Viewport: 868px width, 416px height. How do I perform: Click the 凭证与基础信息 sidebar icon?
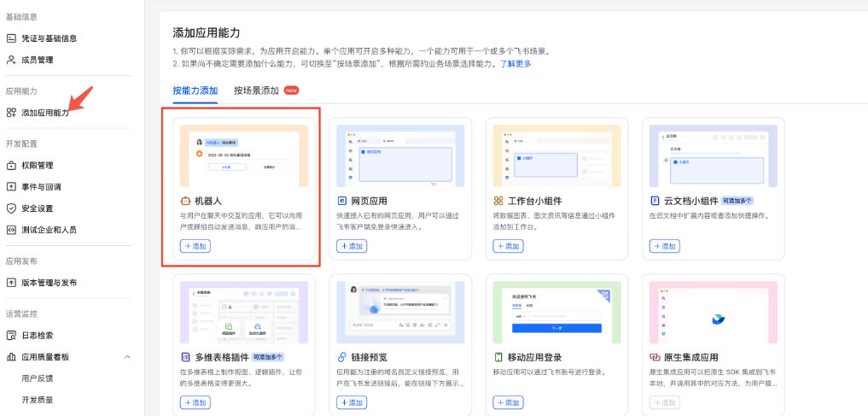11,38
